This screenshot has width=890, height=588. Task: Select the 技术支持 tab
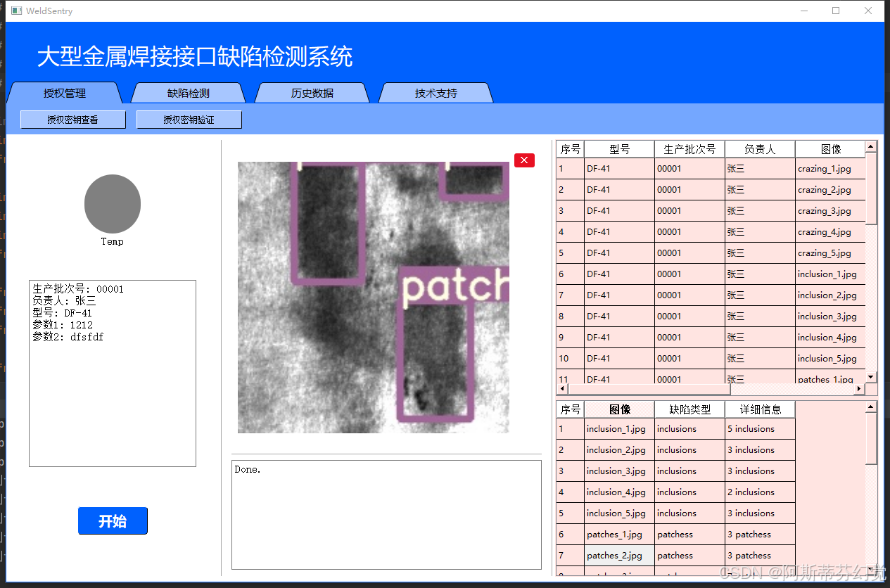435,92
